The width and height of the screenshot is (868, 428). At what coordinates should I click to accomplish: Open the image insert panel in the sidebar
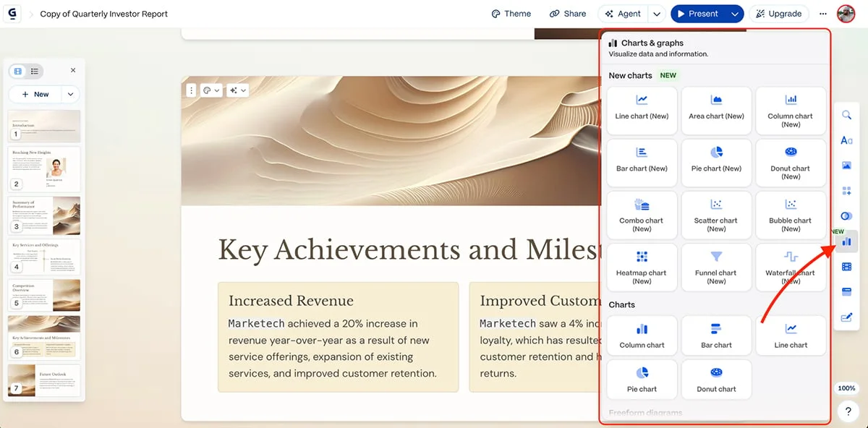tap(846, 166)
